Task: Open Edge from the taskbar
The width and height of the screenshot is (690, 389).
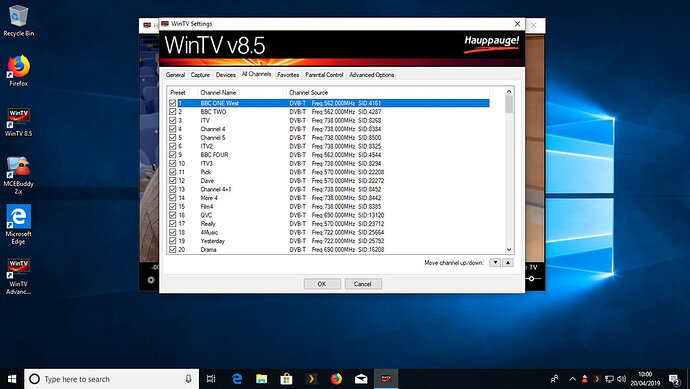Action: pos(237,379)
